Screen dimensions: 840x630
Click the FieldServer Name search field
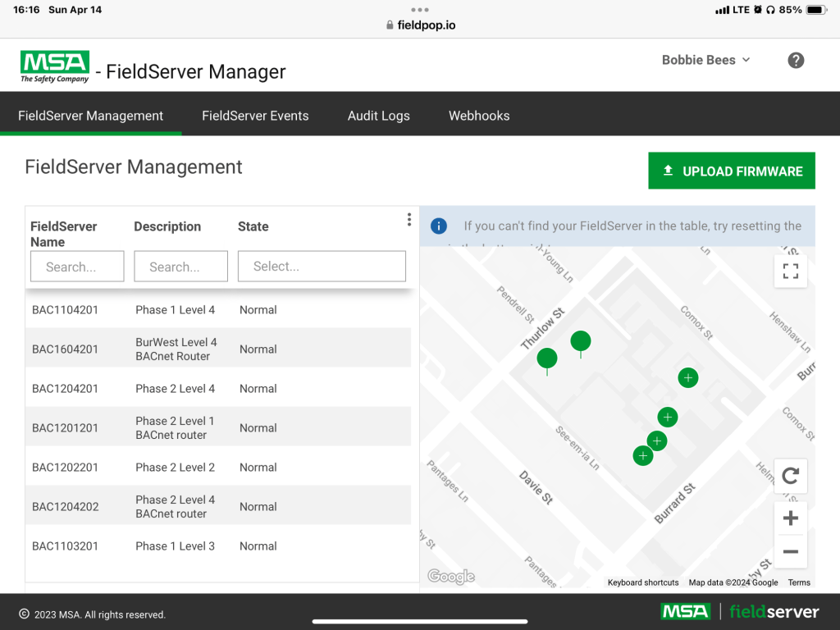click(77, 267)
